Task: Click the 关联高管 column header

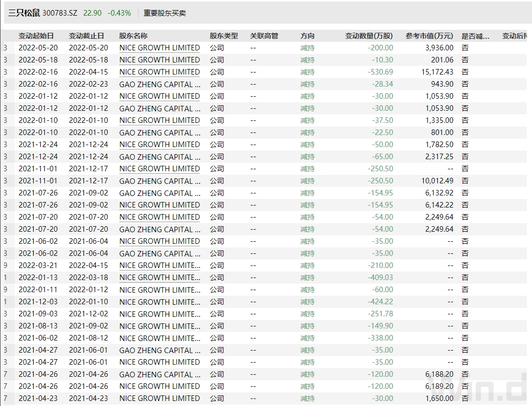Action: (x=264, y=36)
